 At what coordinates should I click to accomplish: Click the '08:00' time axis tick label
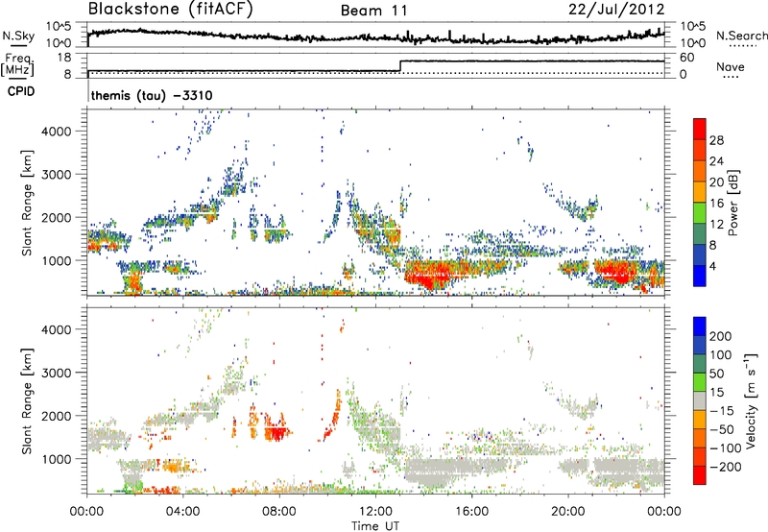pyautogui.click(x=279, y=512)
